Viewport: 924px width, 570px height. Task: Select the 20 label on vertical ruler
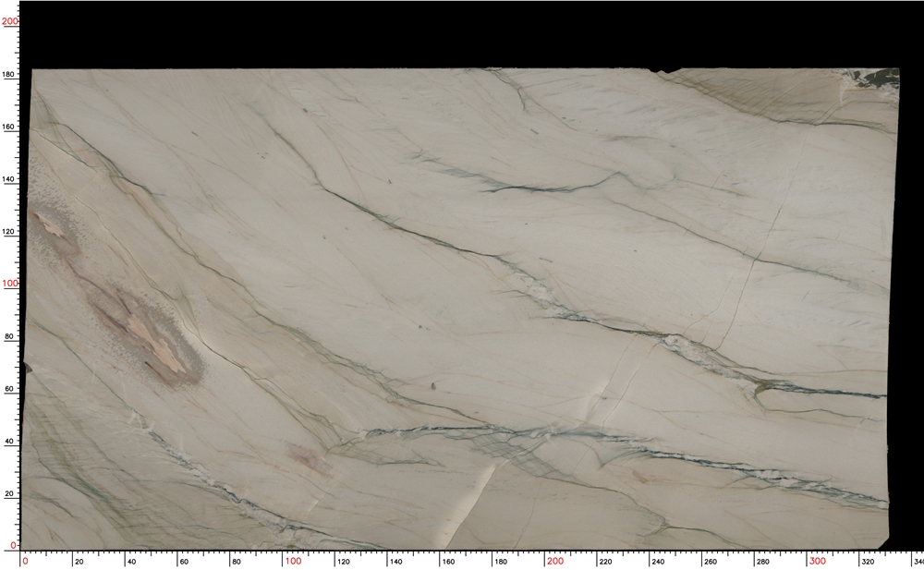pos(9,494)
